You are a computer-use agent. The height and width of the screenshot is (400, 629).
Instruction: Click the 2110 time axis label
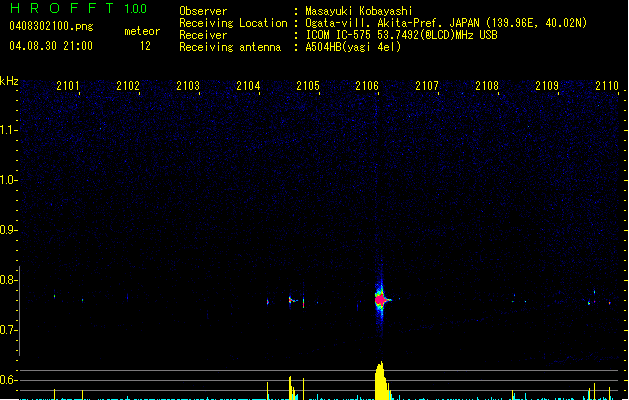607,85
